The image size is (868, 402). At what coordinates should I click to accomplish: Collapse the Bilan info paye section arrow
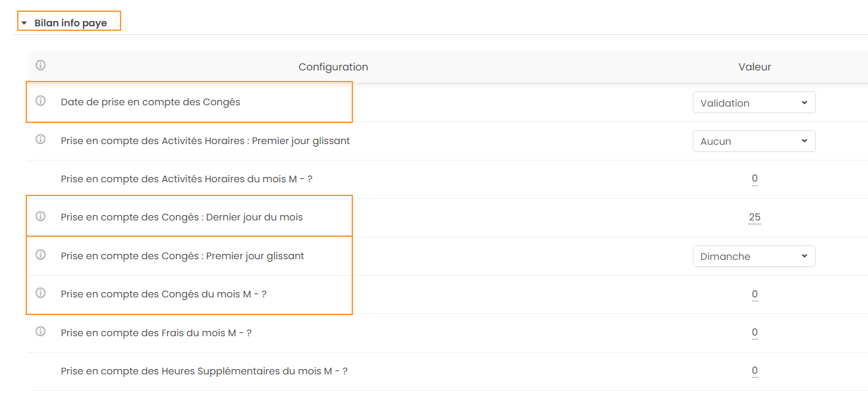click(x=24, y=23)
